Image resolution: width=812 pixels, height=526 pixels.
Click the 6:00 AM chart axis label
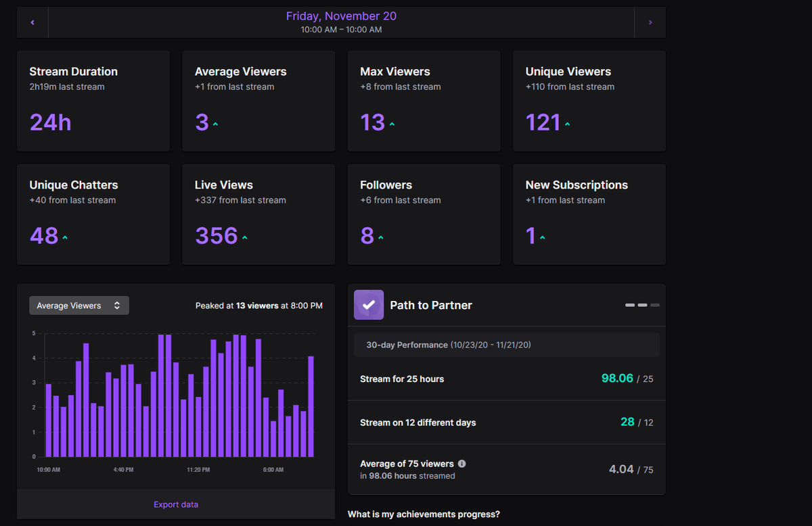[273, 470]
